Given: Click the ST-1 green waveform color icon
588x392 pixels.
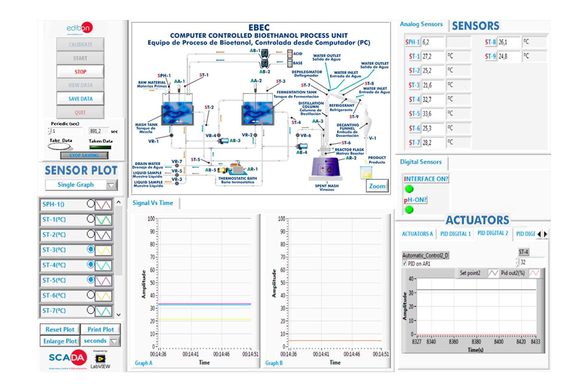Looking at the screenshot, I should coord(104,220).
